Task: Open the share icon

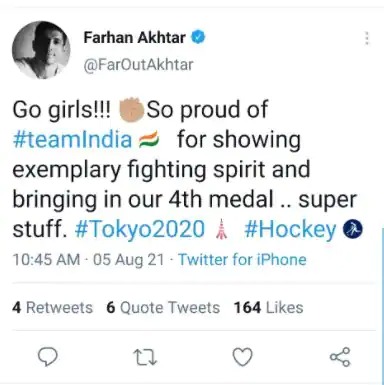Action: [x=340, y=357]
